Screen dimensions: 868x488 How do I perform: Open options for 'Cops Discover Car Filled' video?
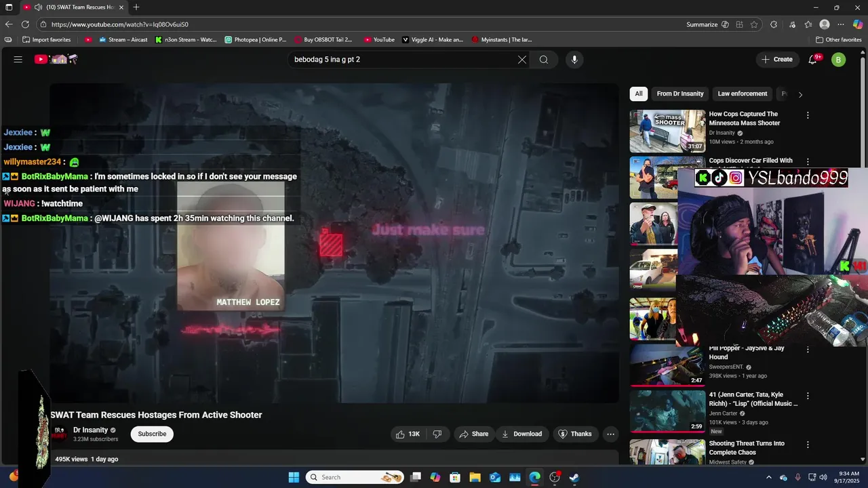click(808, 162)
